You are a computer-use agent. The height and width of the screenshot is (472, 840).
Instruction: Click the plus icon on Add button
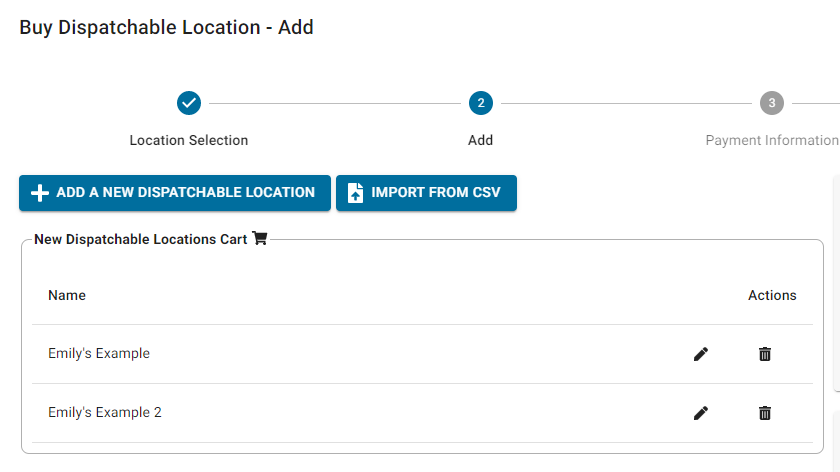40,193
